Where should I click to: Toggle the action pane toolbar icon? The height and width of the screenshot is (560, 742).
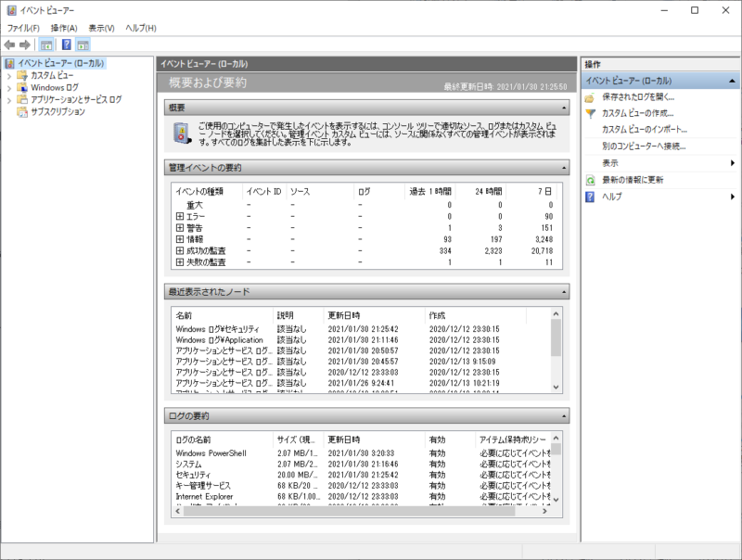click(x=83, y=45)
